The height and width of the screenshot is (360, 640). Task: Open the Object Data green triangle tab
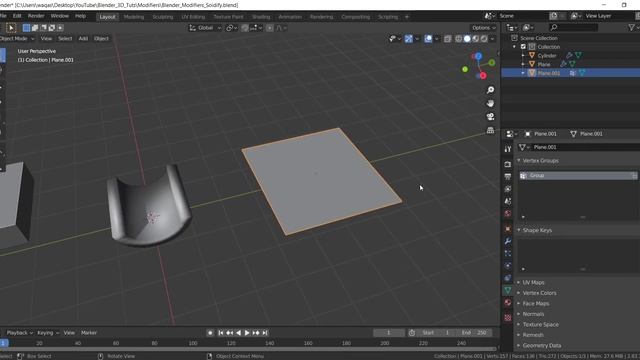507,290
